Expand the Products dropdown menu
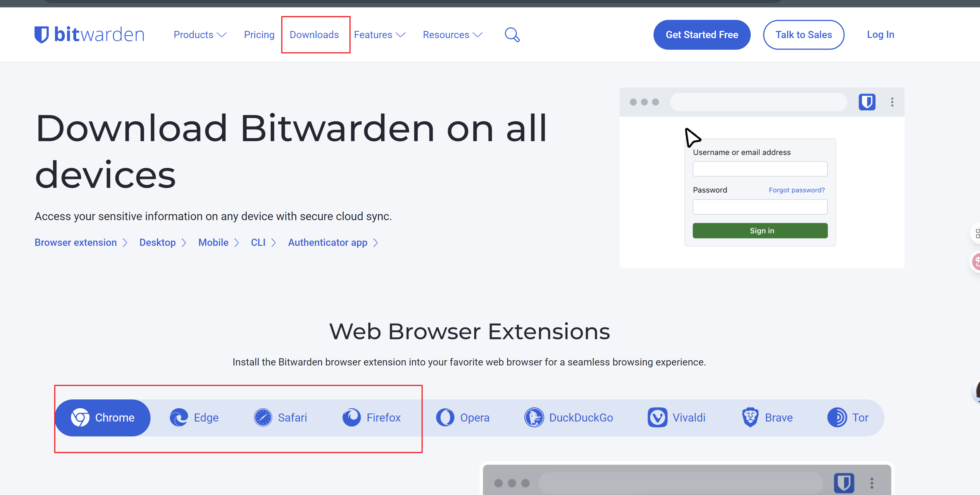Screen dimensions: 980x495 coord(200,35)
